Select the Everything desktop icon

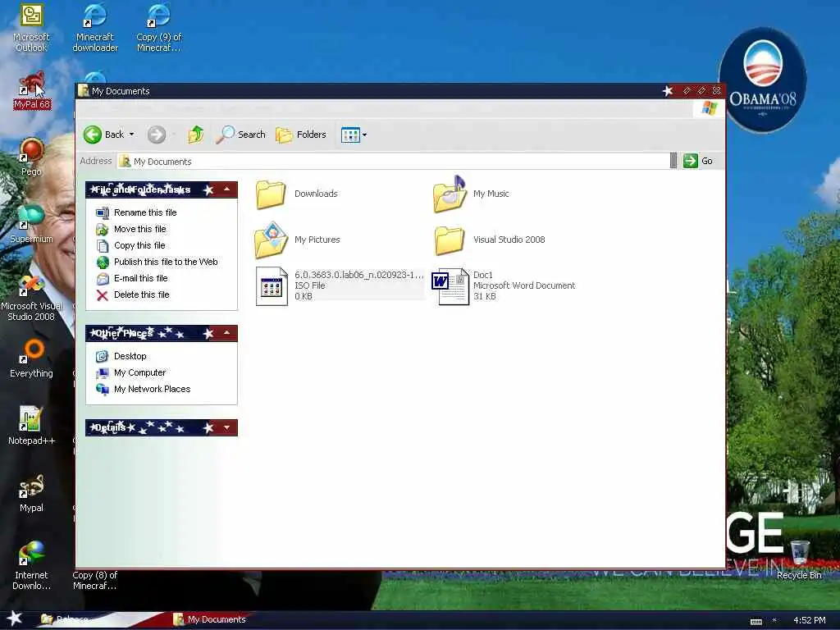(31, 359)
